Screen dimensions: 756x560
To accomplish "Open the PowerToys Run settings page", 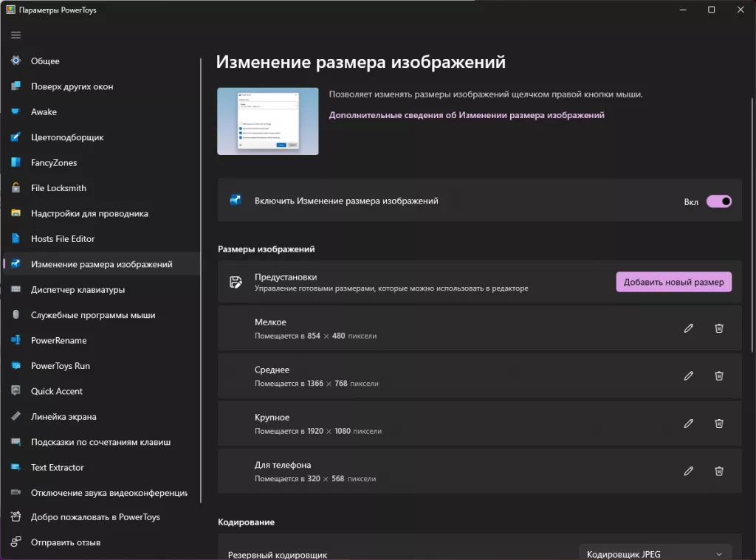I will click(60, 366).
